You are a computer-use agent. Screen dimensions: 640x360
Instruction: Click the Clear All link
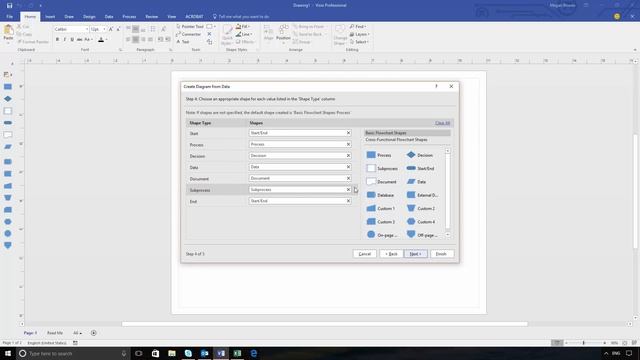click(442, 123)
